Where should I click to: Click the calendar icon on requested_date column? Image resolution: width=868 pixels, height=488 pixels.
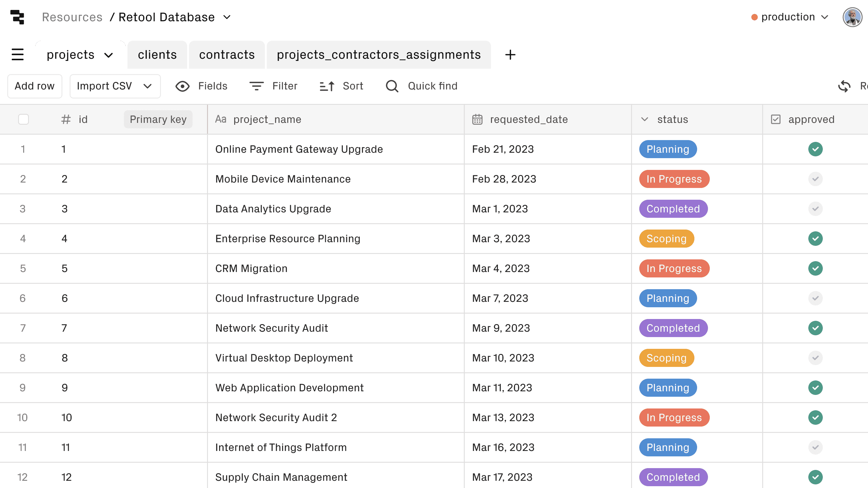pos(477,119)
